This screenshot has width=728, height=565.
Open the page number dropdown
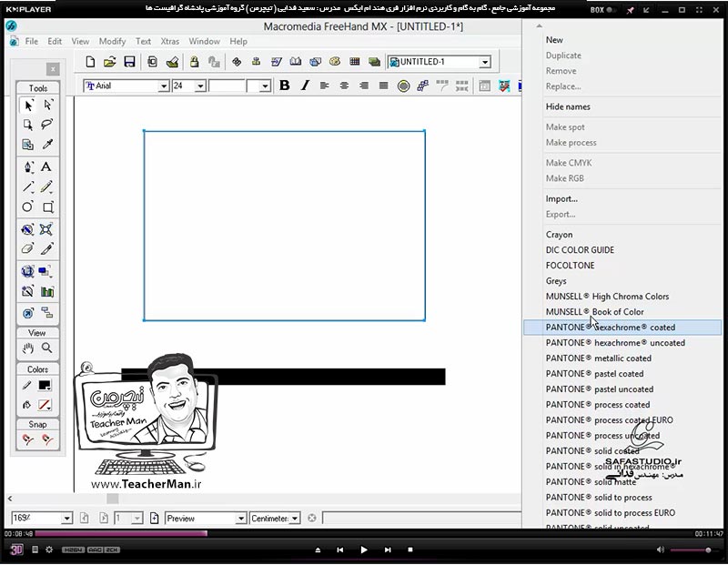click(137, 518)
